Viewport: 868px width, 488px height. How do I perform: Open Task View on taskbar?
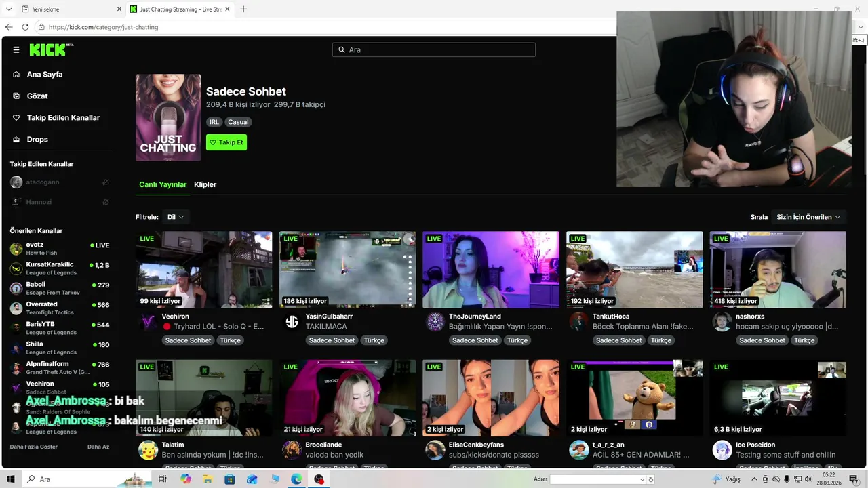click(163, 479)
